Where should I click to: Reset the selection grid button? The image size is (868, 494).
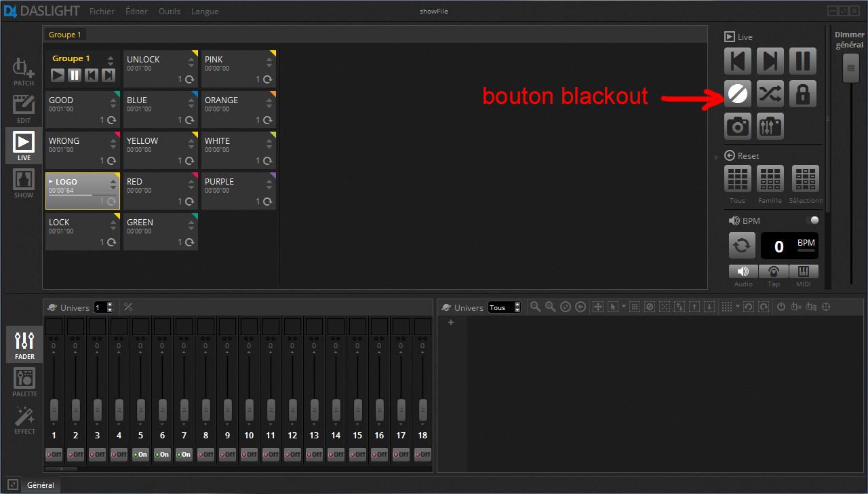click(x=805, y=179)
